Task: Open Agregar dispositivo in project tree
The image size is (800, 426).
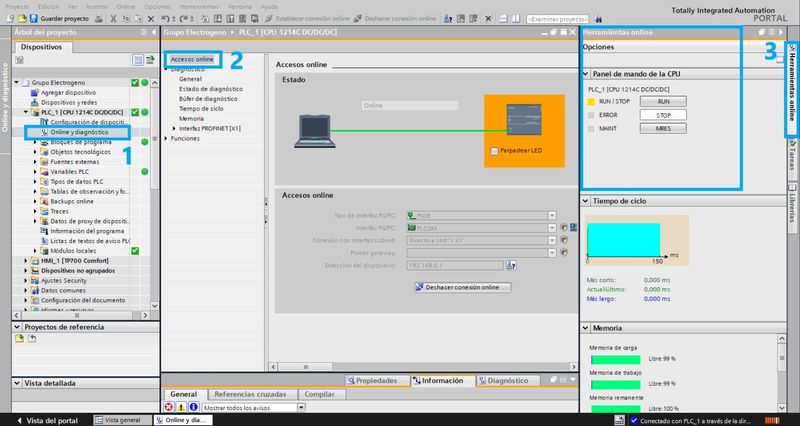Action: click(68, 92)
